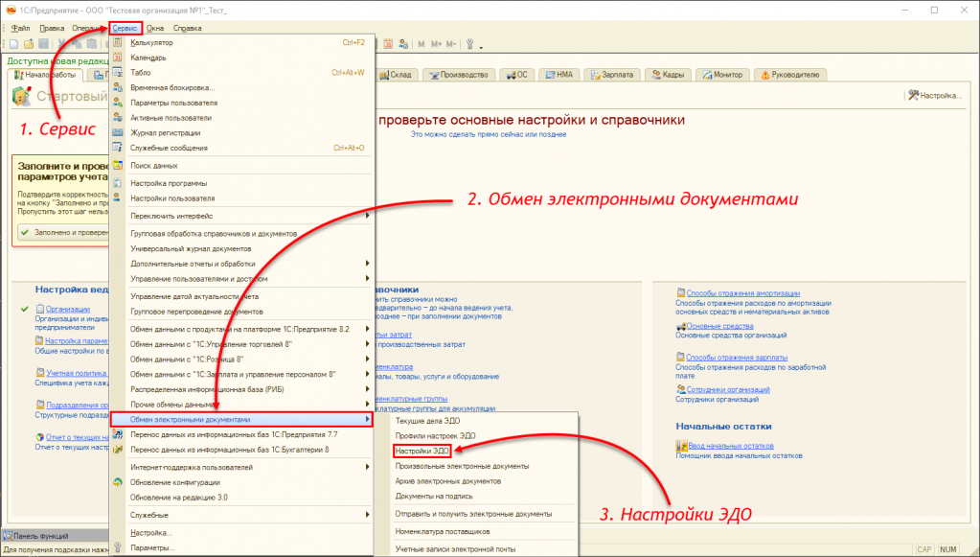Expand Дополнительные отчеты и обработки submenu
The image size is (980, 557).
tap(242, 264)
